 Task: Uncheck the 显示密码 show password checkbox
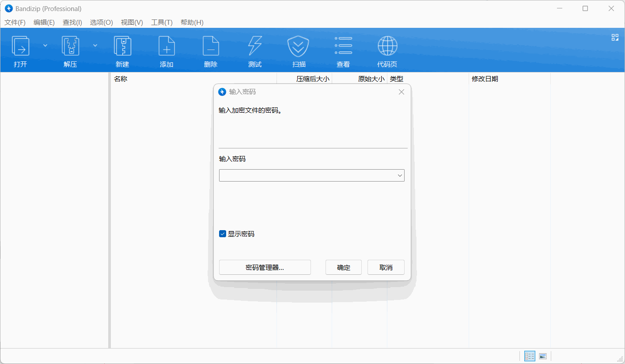pos(223,234)
